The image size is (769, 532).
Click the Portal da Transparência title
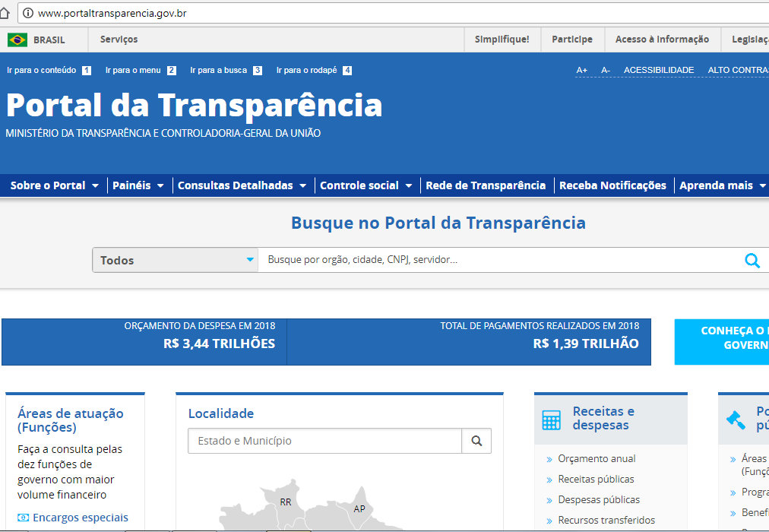pos(195,106)
